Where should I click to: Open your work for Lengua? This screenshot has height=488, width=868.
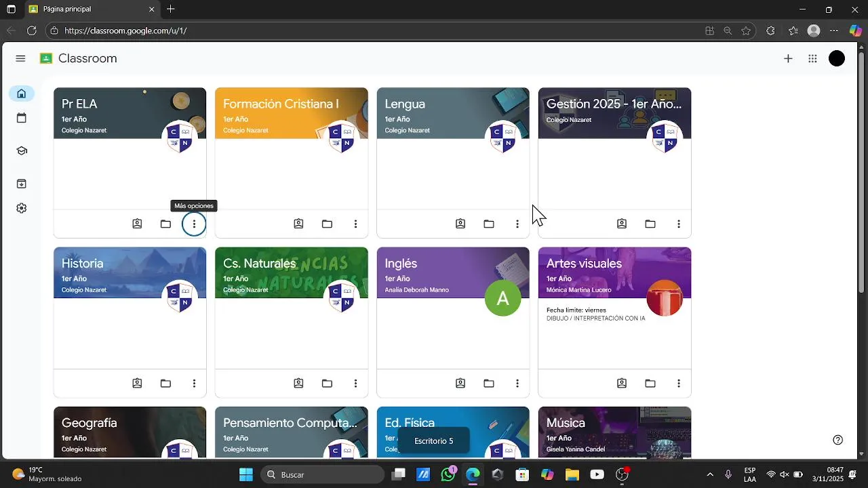click(460, 224)
